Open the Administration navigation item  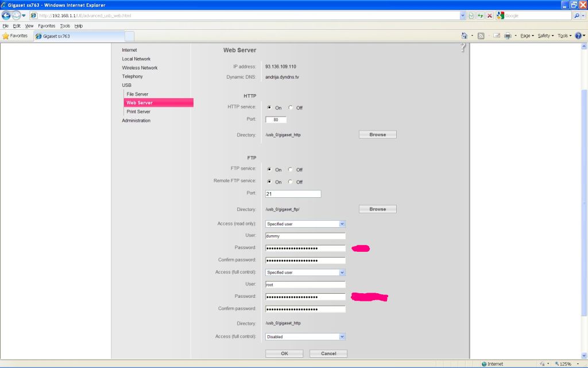click(x=136, y=121)
